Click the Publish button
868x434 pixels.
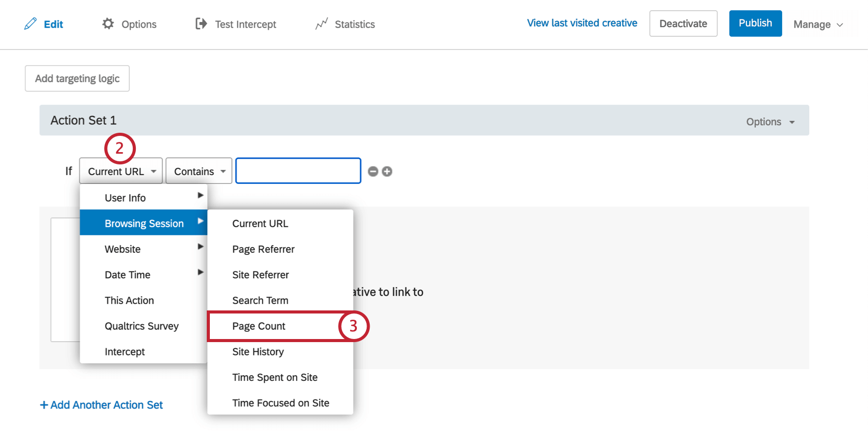[755, 23]
